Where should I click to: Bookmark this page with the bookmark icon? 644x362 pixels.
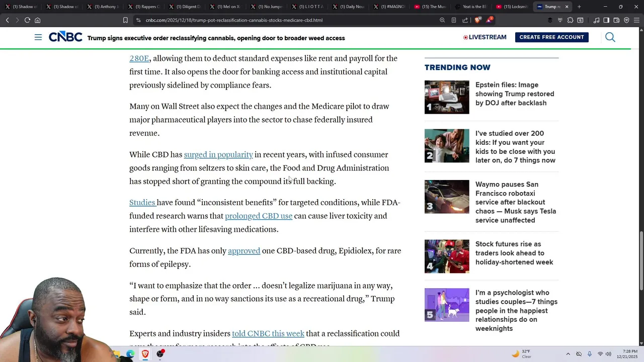click(x=125, y=20)
